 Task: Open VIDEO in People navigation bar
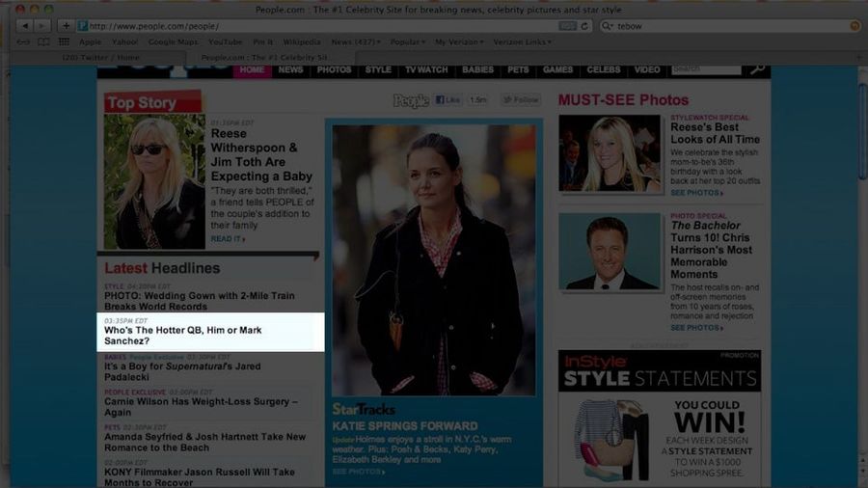click(647, 69)
